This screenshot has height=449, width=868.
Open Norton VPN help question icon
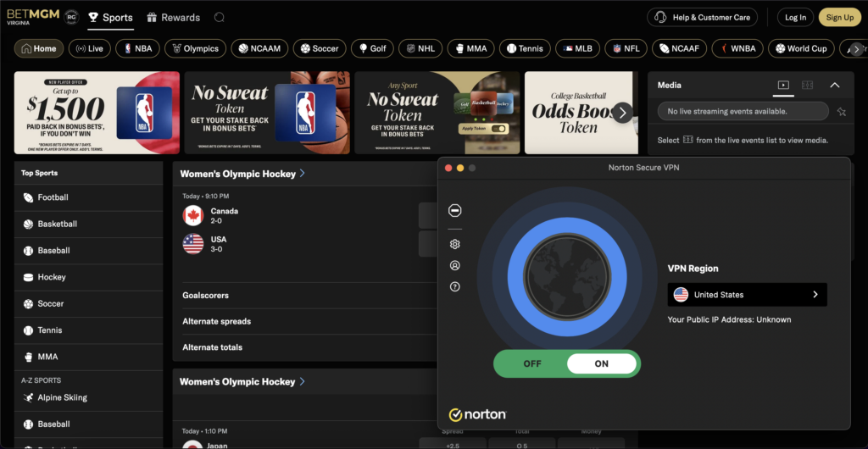click(x=455, y=287)
